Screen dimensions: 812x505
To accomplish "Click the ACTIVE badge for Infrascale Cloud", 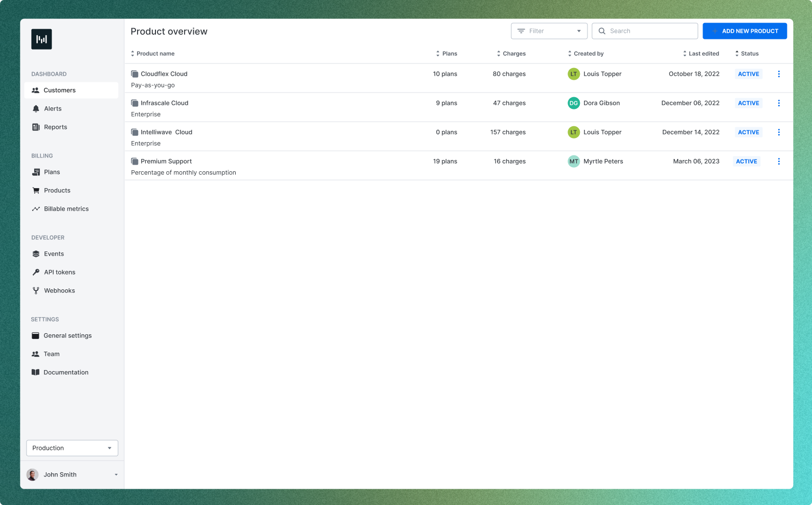I will click(749, 103).
